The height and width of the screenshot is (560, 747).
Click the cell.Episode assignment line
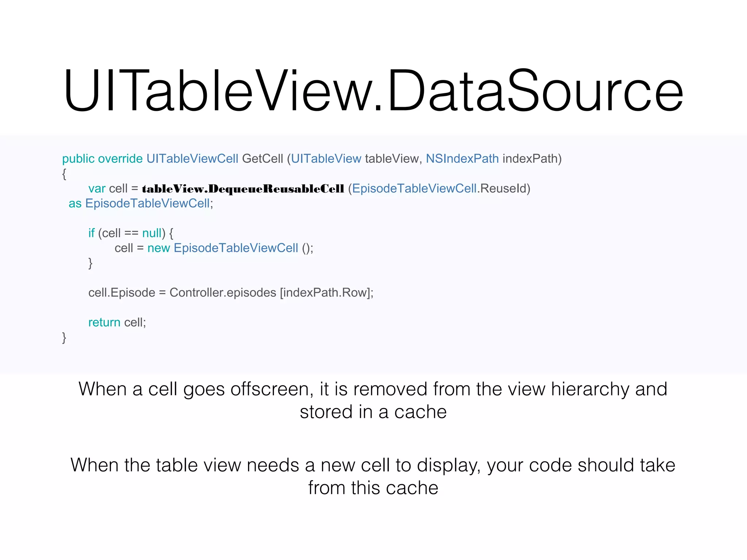(x=231, y=292)
